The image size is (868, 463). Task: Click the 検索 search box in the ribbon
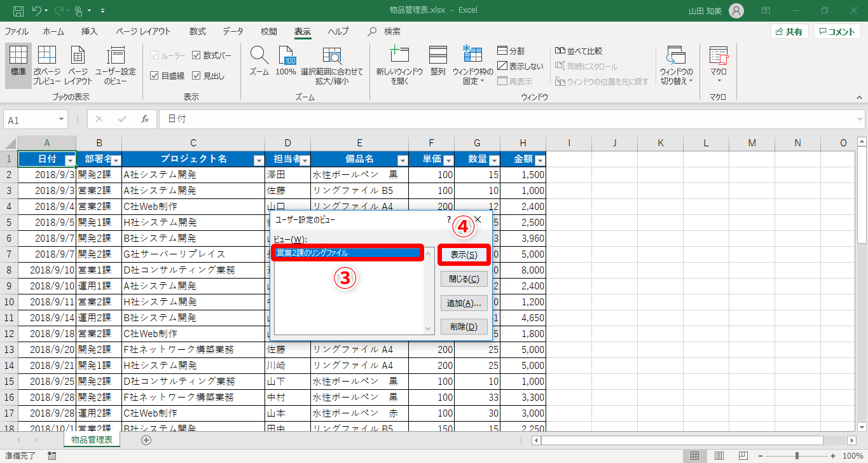click(386, 31)
